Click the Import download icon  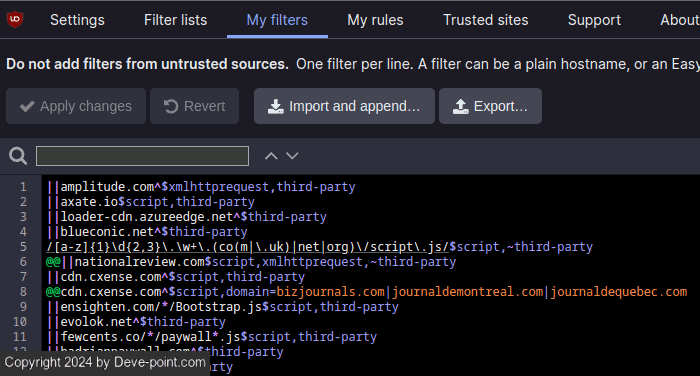tap(275, 106)
